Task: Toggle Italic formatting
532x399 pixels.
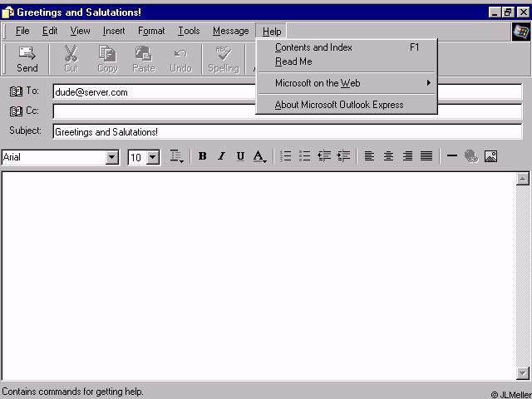Action: pyautogui.click(x=222, y=156)
